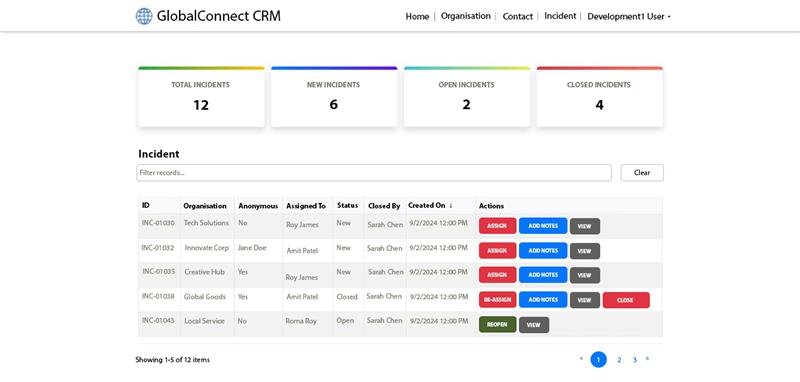This screenshot has width=800, height=382.
Task: Click the Open status of INC-01043
Action: tap(345, 321)
